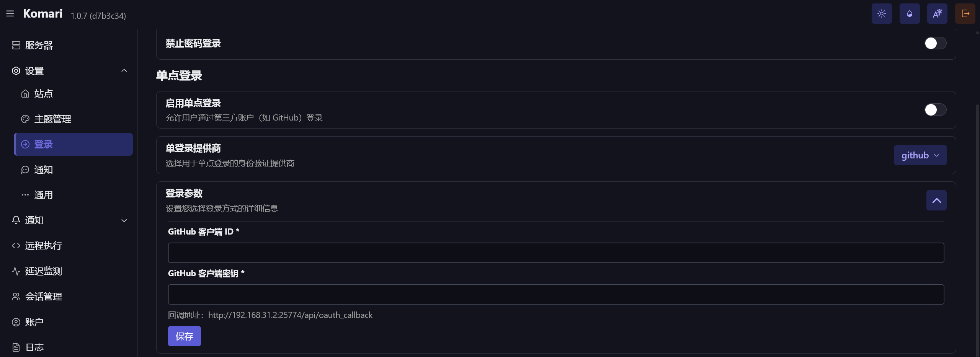Click the Save button
Viewport: 980px width, 357px height.
(184, 336)
